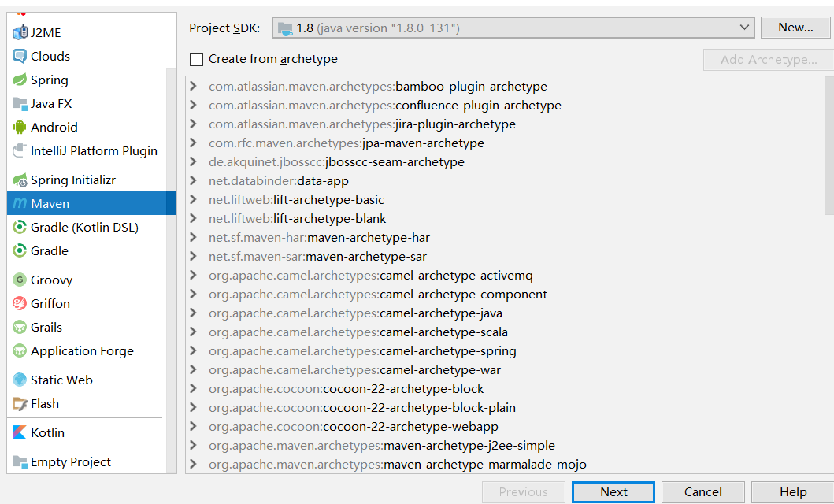Expand the camel-archetype-component entry

click(x=194, y=294)
